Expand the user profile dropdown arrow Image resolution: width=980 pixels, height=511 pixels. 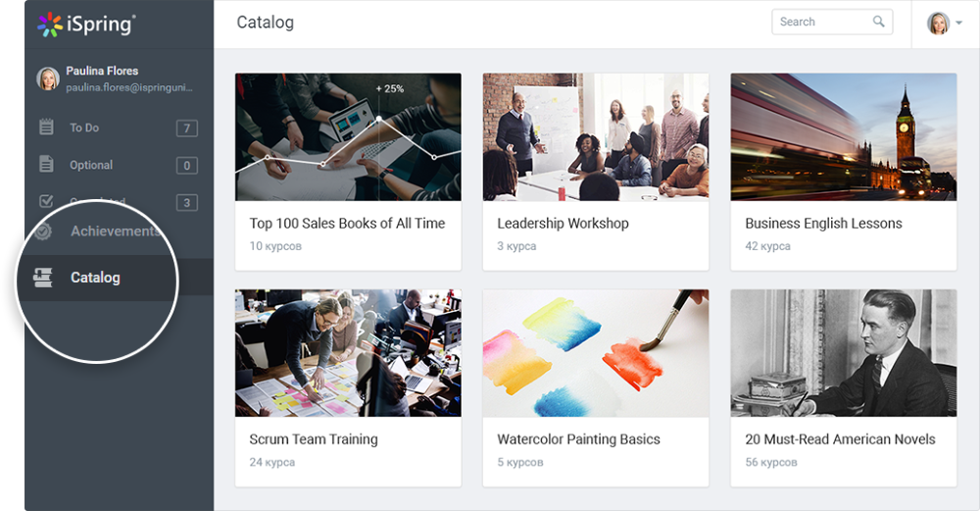tap(958, 24)
